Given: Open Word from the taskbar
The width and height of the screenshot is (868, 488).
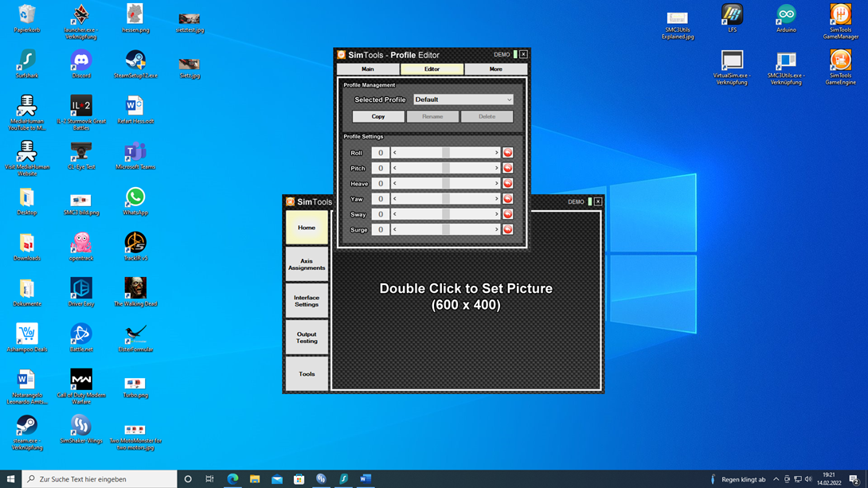Looking at the screenshot, I should click(x=366, y=479).
